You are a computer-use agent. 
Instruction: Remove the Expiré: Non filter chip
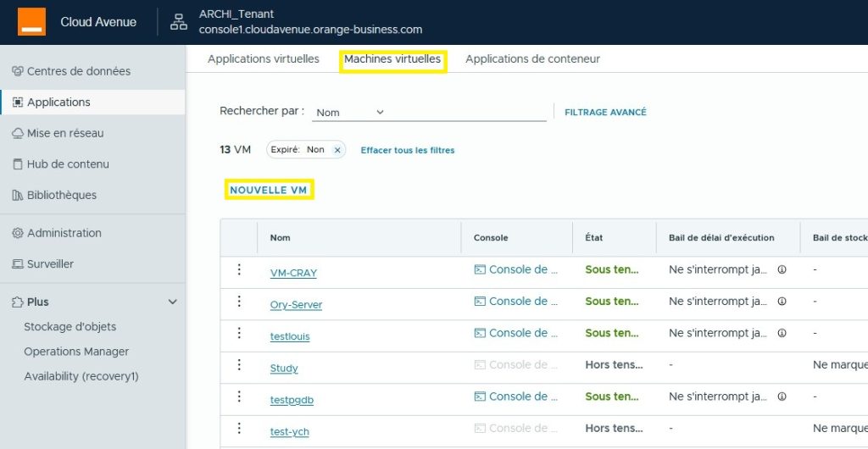(x=337, y=150)
